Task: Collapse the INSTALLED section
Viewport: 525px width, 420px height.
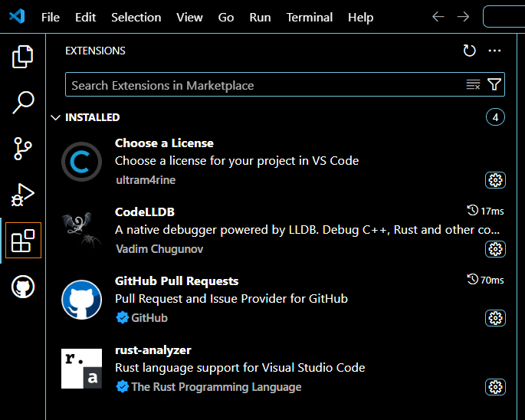Action: [56, 117]
